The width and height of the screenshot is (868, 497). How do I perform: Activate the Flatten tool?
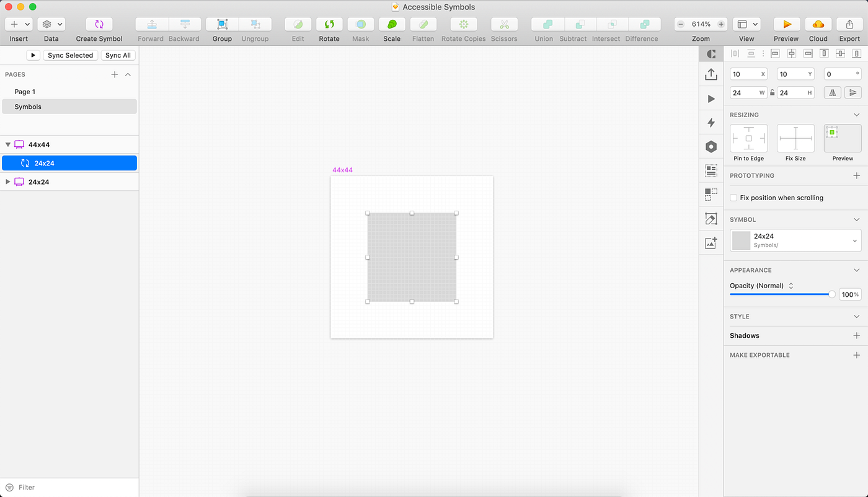tap(423, 23)
